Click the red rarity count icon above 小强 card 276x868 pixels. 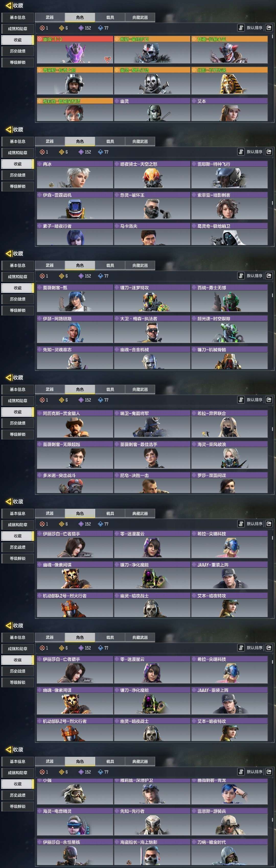click(42, 772)
